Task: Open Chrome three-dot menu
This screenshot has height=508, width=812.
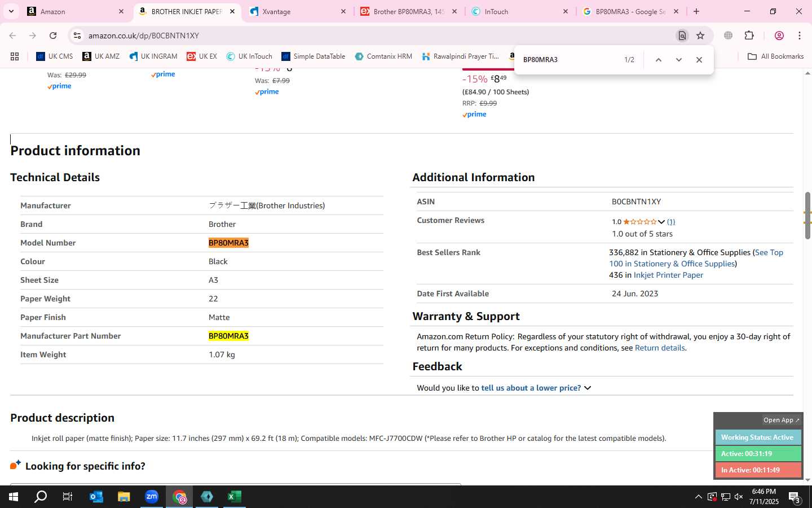Action: tap(800, 36)
